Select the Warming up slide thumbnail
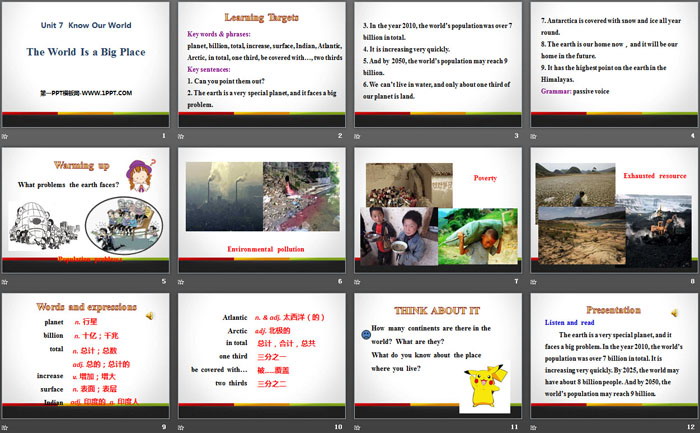 coord(86,210)
